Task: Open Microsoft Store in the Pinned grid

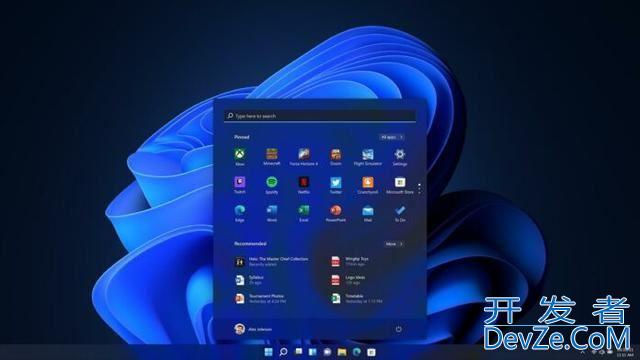Action: 400,185
